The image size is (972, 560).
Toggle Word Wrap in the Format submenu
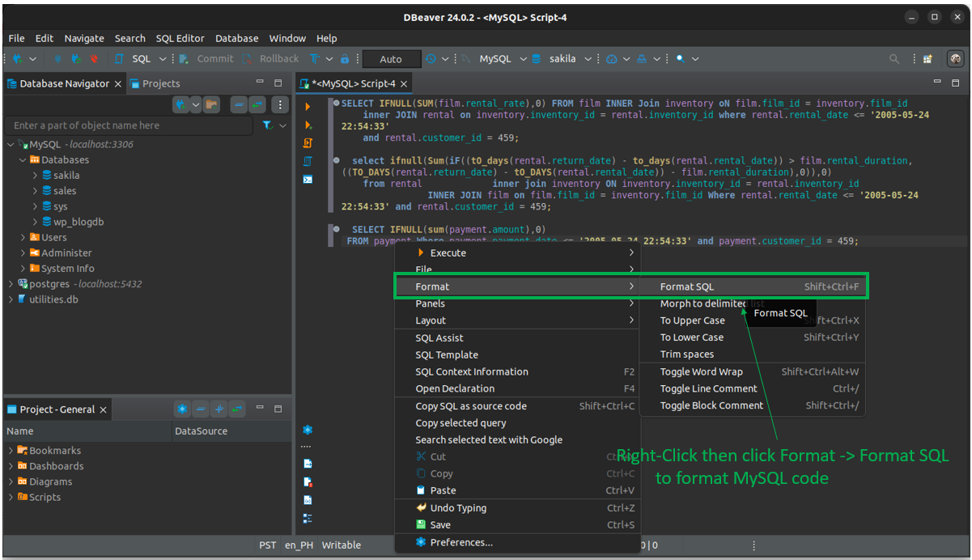pos(701,372)
